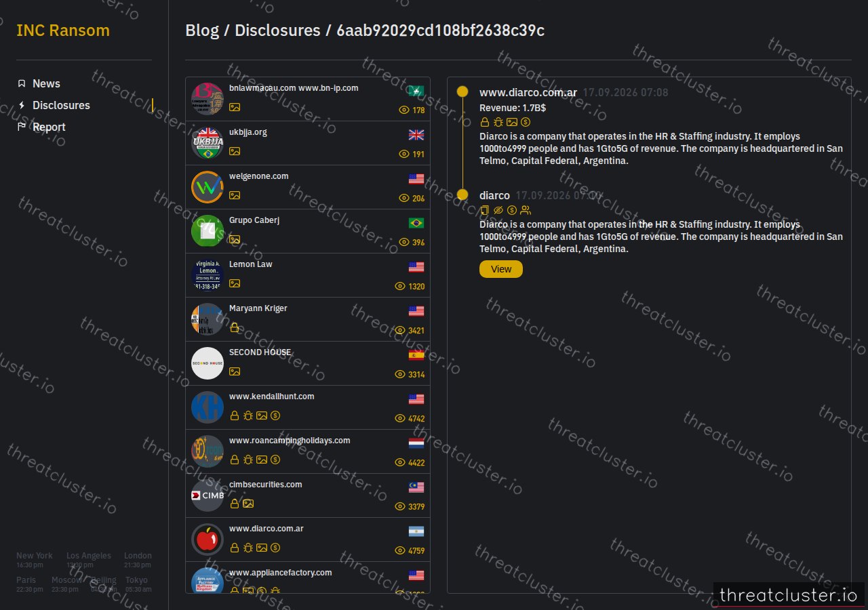Image resolution: width=868 pixels, height=610 pixels.
Task: Click the image icon under ukbjja.org
Action: (235, 151)
